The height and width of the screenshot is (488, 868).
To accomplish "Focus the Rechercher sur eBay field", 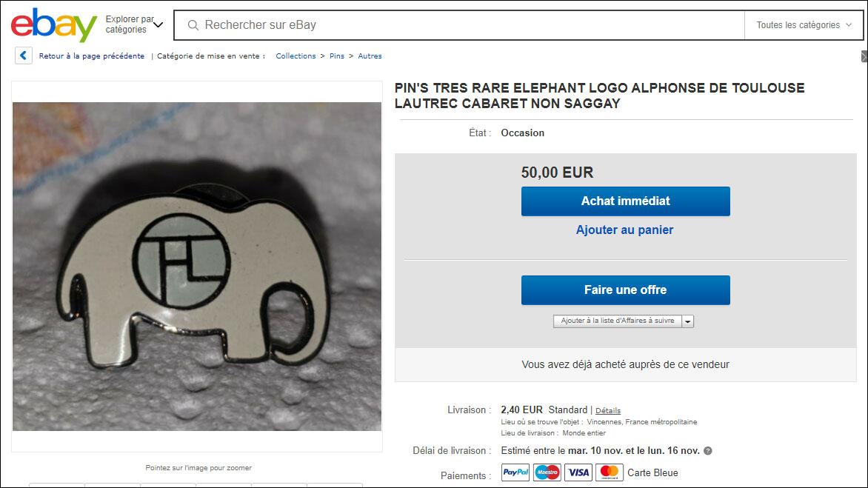I will coord(459,25).
